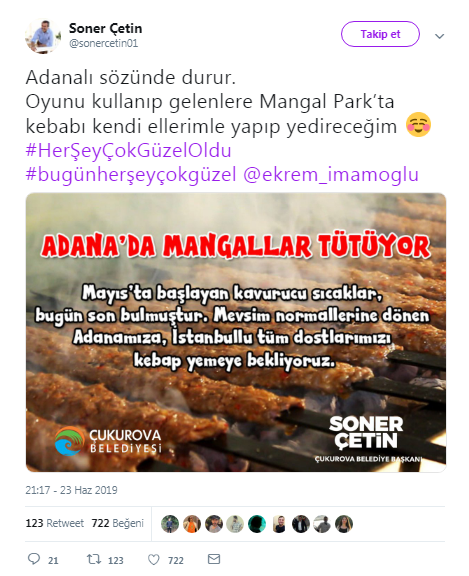Open Soner Çetin's profile avatar
The width and height of the screenshot is (469, 576).
click(43, 36)
